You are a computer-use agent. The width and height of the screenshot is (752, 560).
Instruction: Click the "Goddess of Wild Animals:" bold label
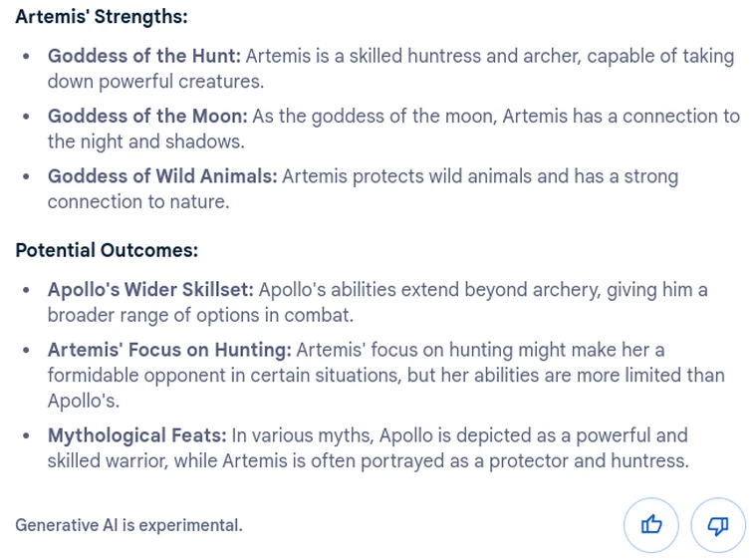162,177
